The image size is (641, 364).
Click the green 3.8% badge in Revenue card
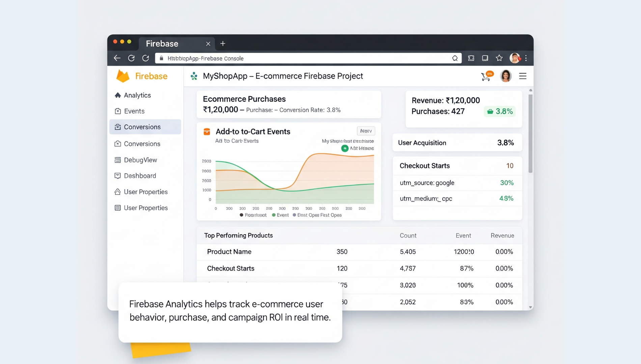coord(500,112)
